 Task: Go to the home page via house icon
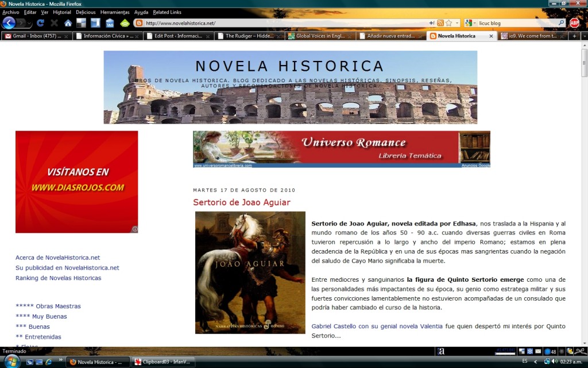click(68, 23)
